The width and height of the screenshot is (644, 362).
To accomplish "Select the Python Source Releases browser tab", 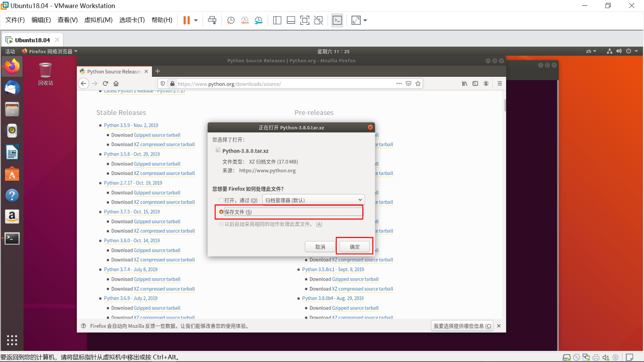I will click(114, 71).
